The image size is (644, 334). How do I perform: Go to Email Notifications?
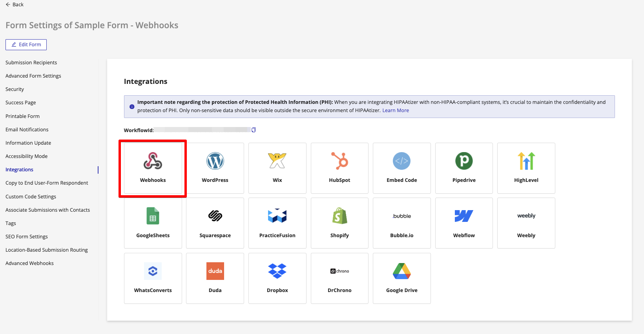(27, 130)
